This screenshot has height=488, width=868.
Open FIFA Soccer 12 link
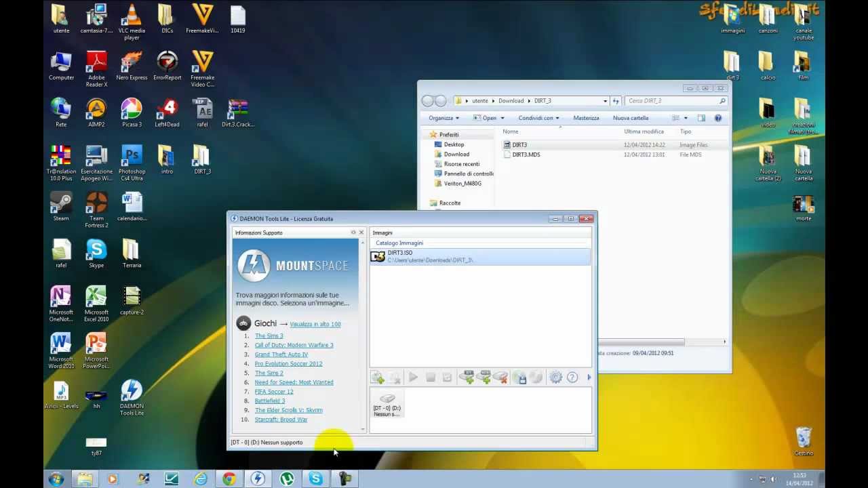274,392
